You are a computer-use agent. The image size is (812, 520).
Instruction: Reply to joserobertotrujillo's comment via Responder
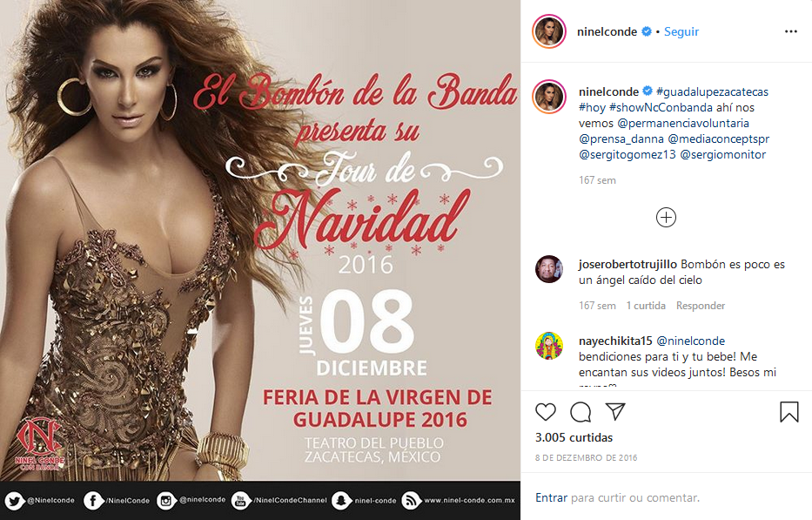point(700,306)
